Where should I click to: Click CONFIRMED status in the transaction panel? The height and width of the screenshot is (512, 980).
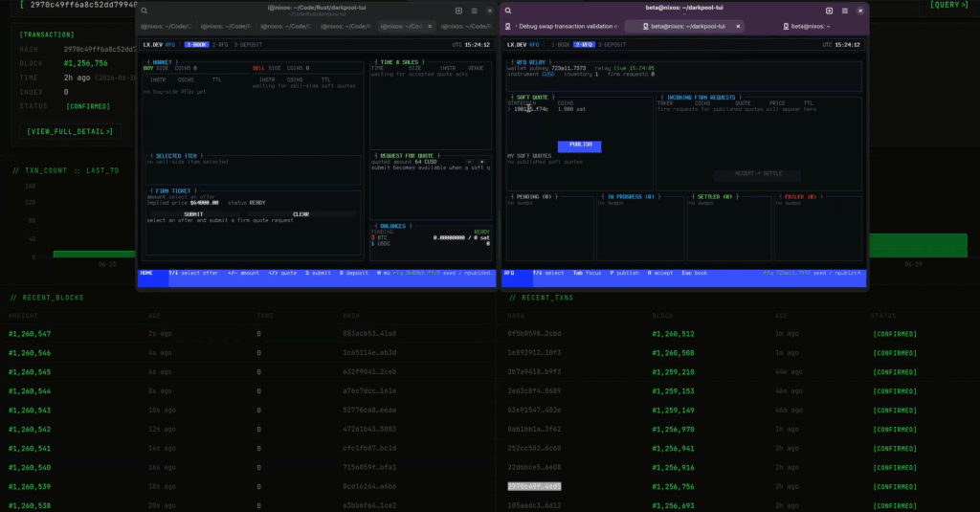click(x=88, y=106)
